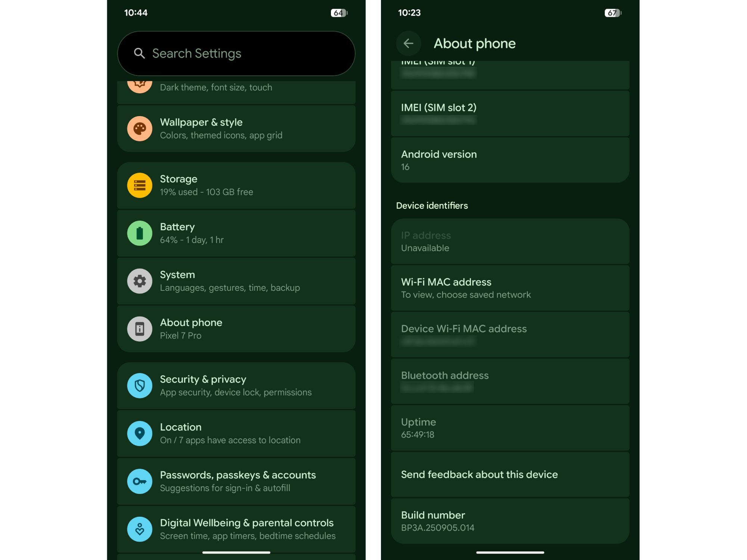Tap the Android version row
The width and height of the screenshot is (747, 560).
point(510,160)
